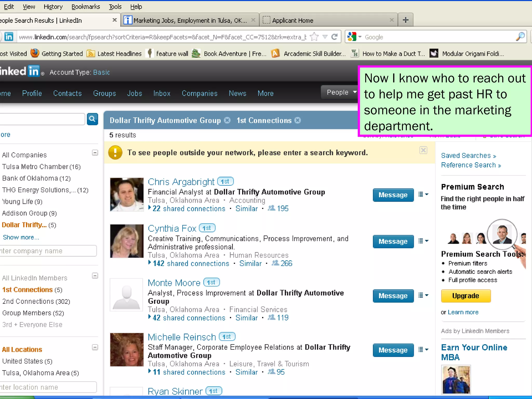Expand Chris Argabright's 22 shared connections
The height and width of the screenshot is (399, 532).
pos(187,209)
